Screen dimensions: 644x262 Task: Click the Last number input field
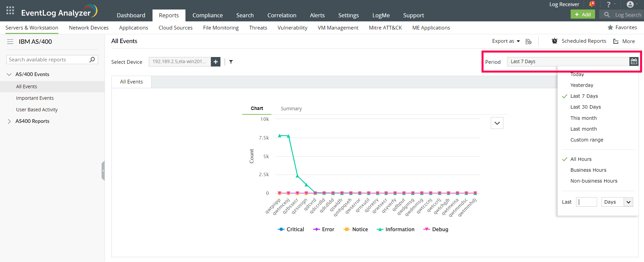tap(587, 202)
